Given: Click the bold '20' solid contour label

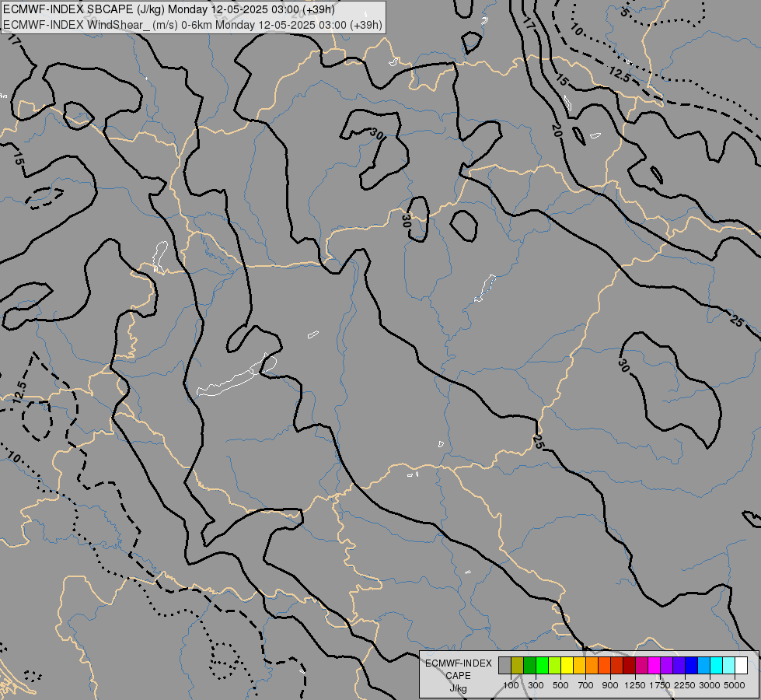Looking at the screenshot, I should (x=557, y=130).
